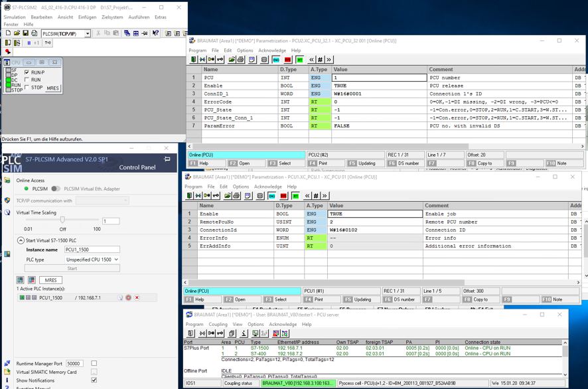Check the RUN checkbox in CPU panel
588x389 pixels.
[x=27, y=80]
